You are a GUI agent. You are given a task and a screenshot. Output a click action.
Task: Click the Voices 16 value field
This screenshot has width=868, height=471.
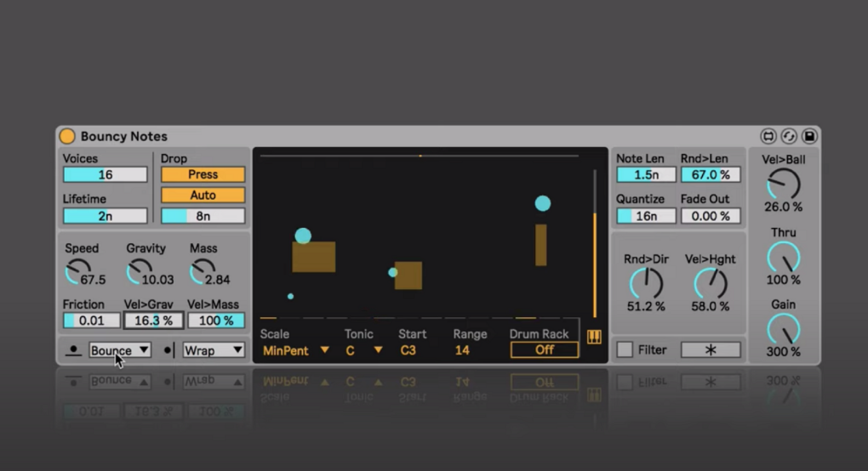click(106, 174)
